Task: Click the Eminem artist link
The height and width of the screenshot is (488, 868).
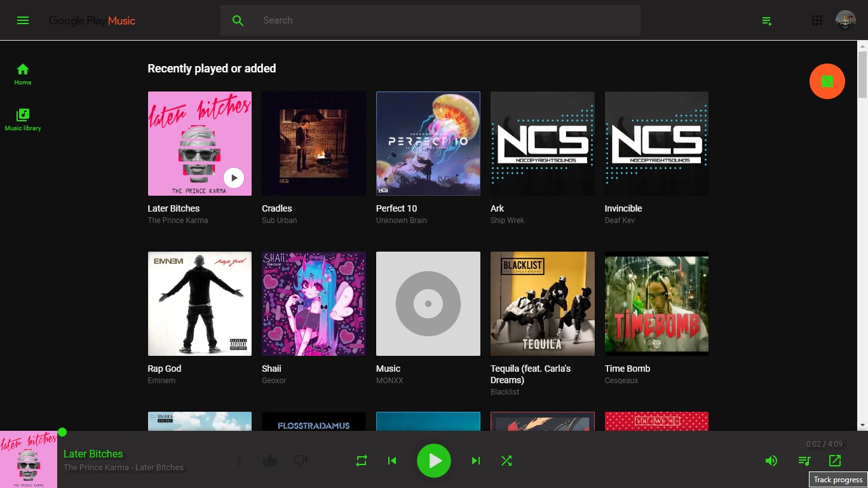Action: (x=161, y=381)
